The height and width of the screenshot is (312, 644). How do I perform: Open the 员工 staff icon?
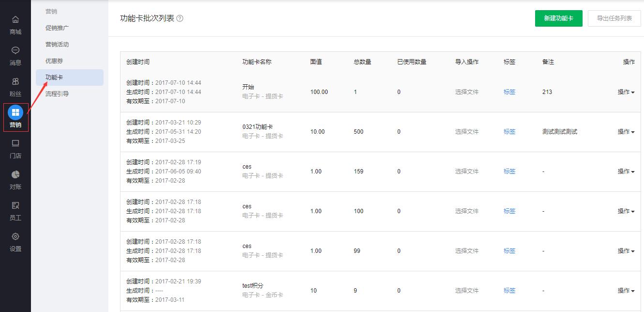pyautogui.click(x=15, y=205)
